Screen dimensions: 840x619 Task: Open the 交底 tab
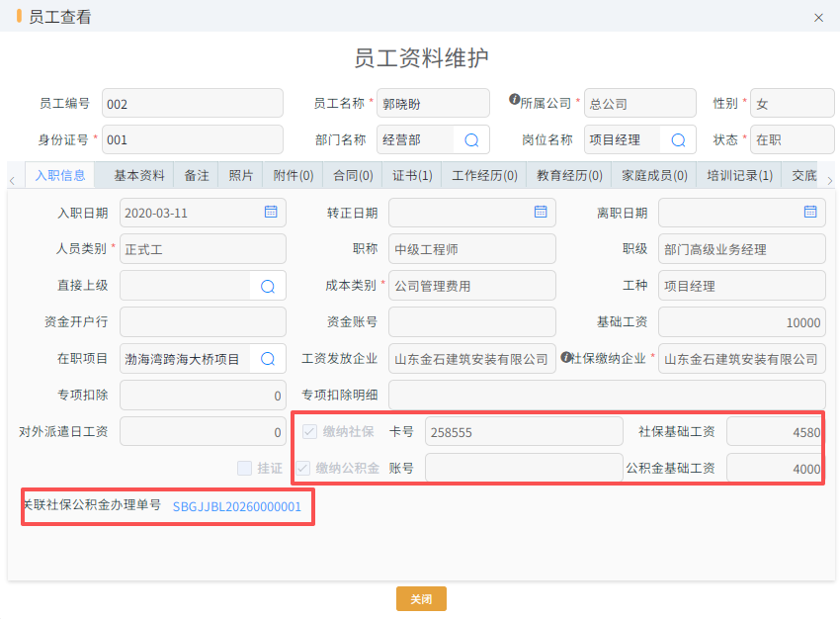pos(804,175)
